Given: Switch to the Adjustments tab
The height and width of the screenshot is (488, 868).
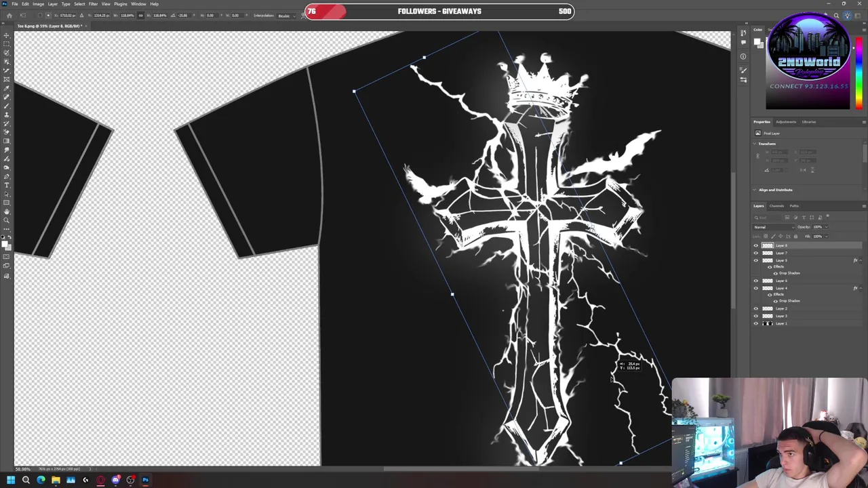Looking at the screenshot, I should [786, 122].
